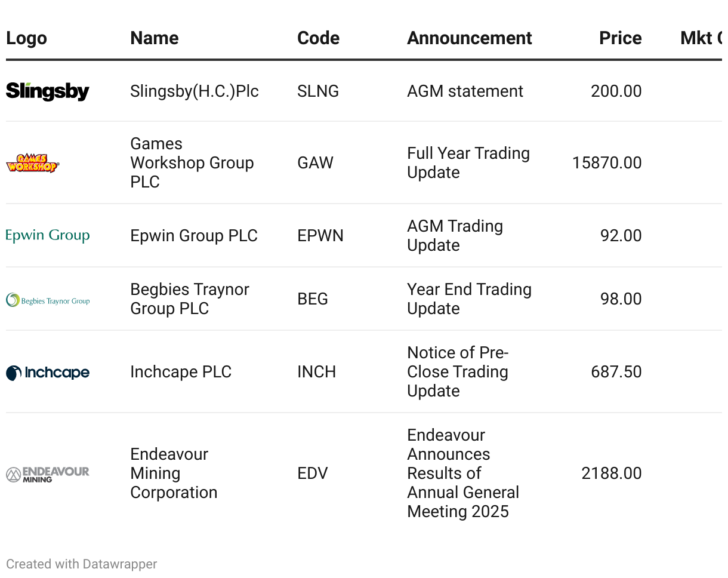Sort by the Price column header

click(620, 38)
